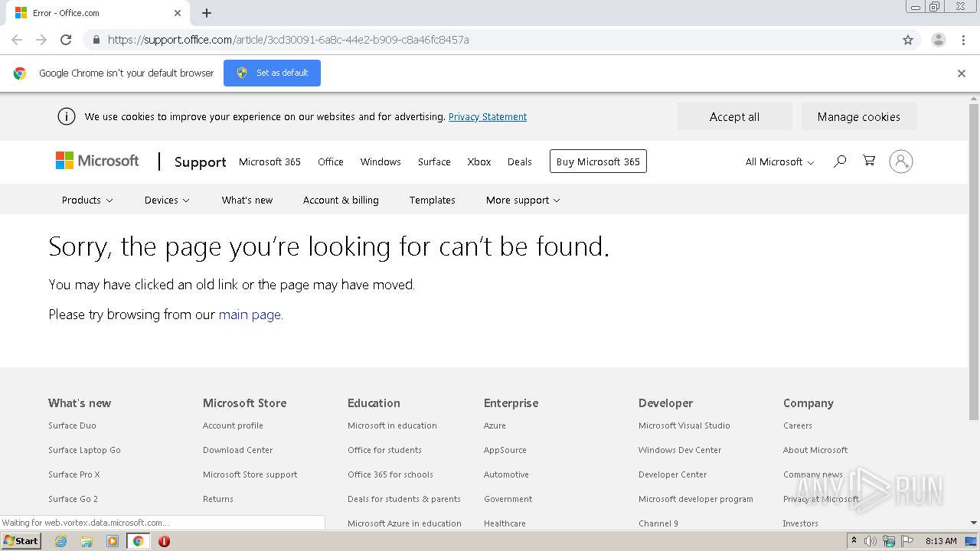Expand the All Microsoft dropdown
The height and width of the screenshot is (551, 980).
tap(779, 161)
